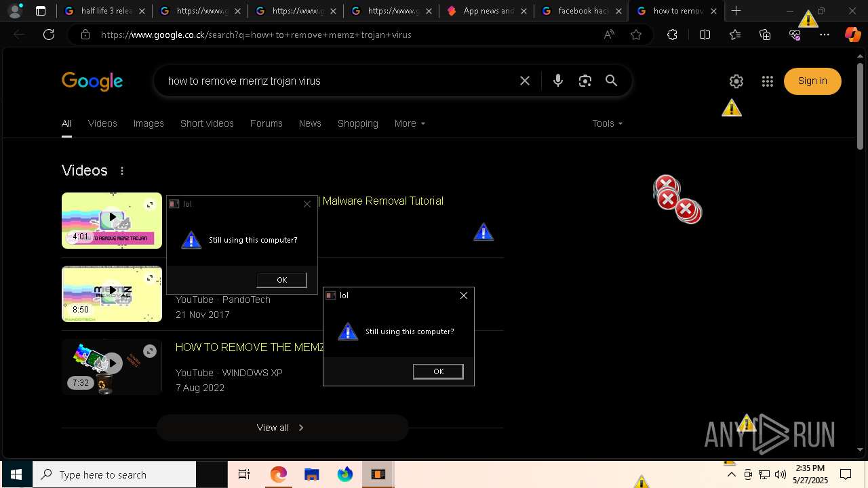Click the Google logo
The width and height of the screenshot is (868, 488).
[92, 81]
